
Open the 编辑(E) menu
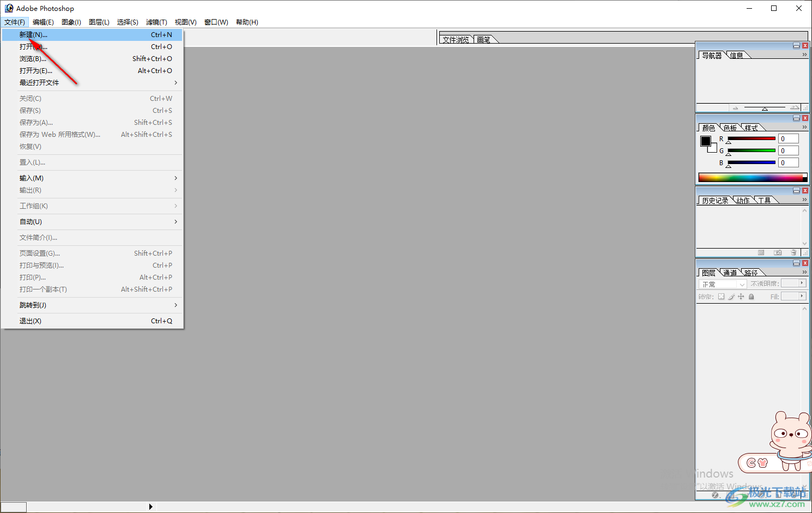coord(43,22)
